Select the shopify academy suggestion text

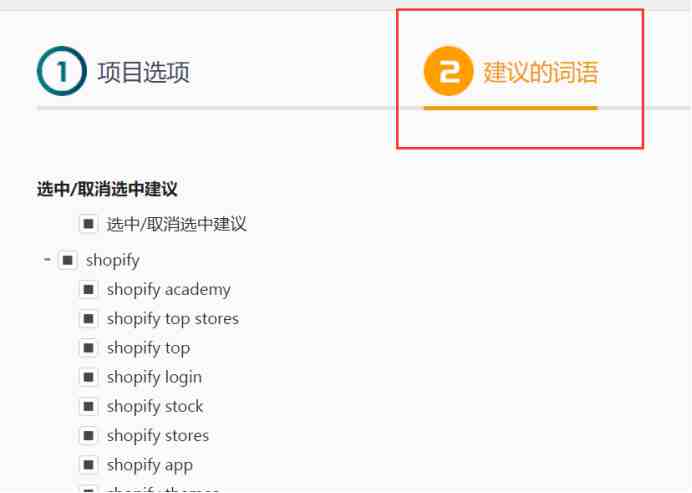tap(169, 290)
